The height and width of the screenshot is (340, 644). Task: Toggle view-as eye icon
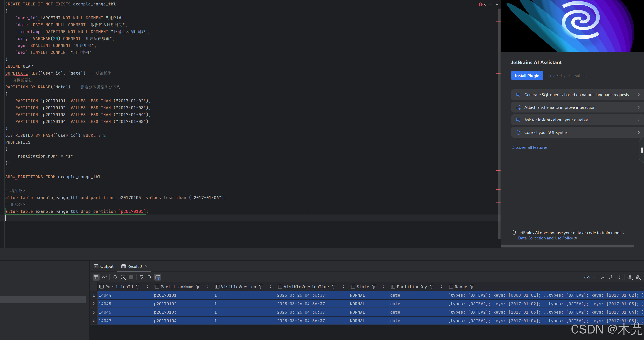pos(630,277)
